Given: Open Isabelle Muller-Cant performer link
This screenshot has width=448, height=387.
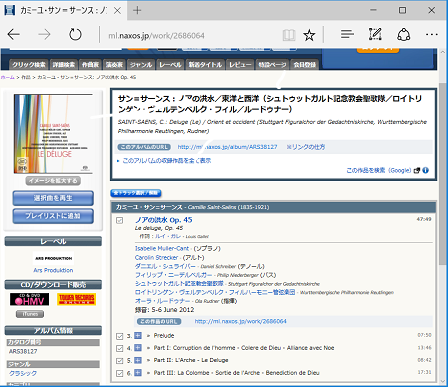Looking at the screenshot, I should [162, 248].
